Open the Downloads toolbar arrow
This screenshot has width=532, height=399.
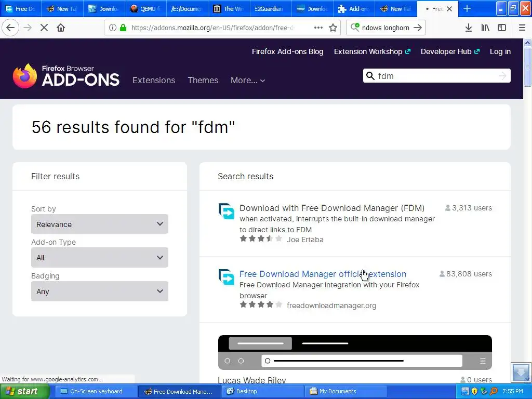tap(469, 28)
